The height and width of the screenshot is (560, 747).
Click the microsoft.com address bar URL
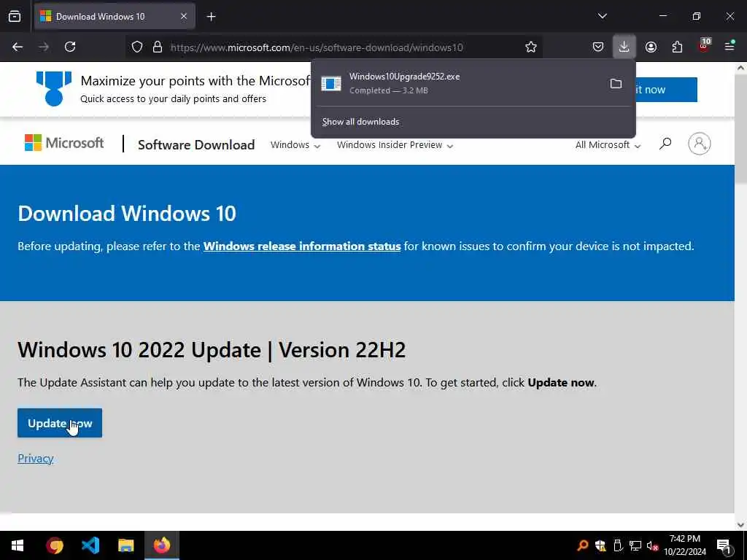[x=317, y=47]
